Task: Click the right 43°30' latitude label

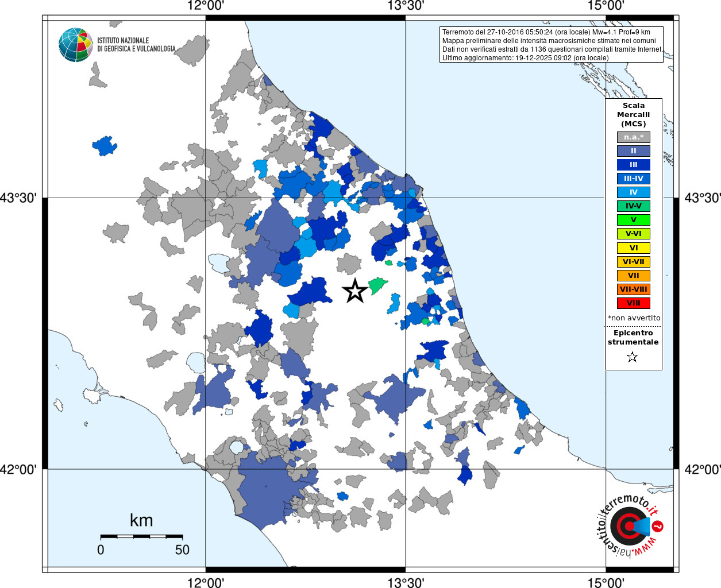Action: pos(702,198)
